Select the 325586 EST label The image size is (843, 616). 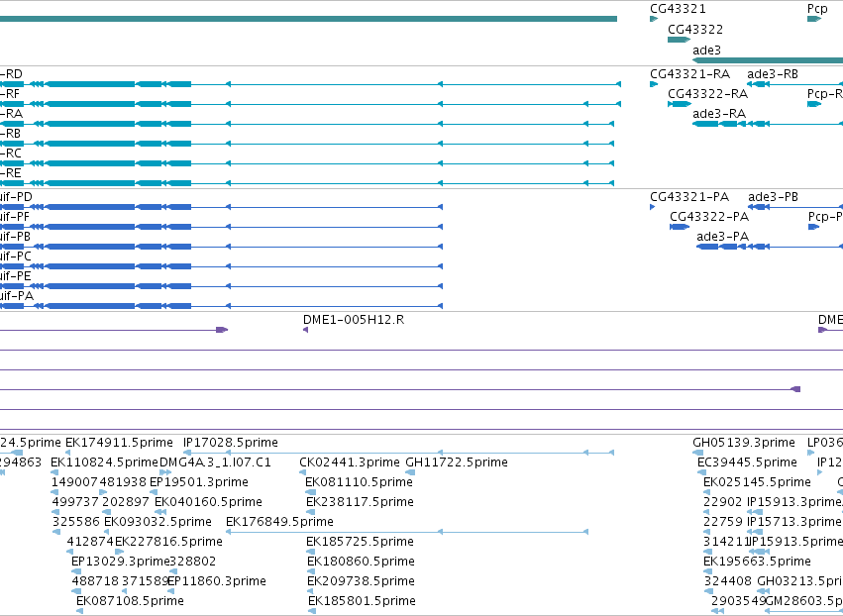(x=76, y=523)
